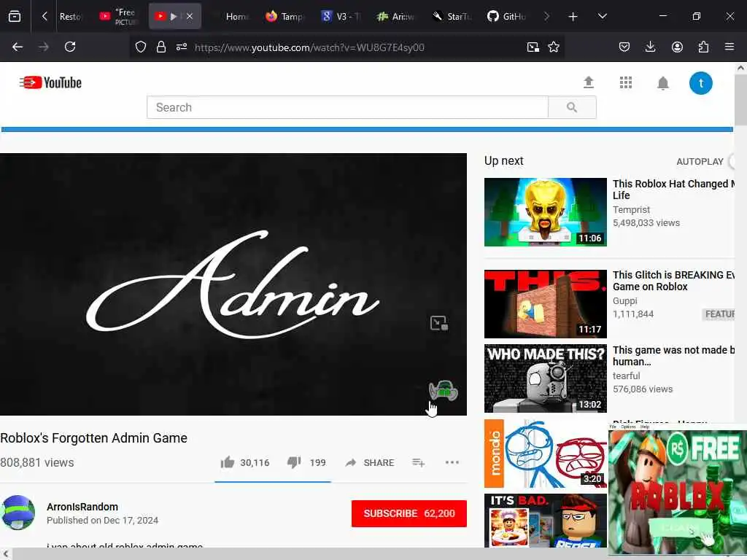Add the video to a playlist
Viewport: 747px width, 560px height.
pyautogui.click(x=418, y=462)
